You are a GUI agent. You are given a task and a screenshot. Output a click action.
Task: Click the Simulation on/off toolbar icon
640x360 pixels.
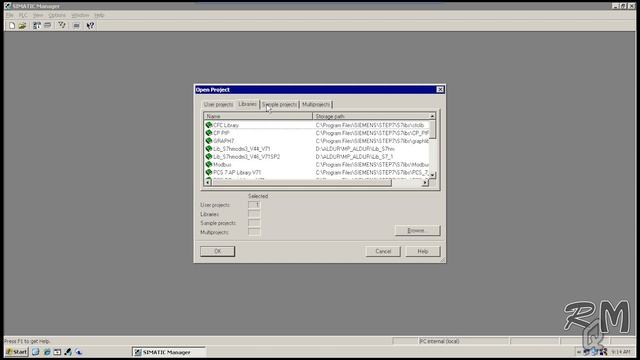(76, 25)
